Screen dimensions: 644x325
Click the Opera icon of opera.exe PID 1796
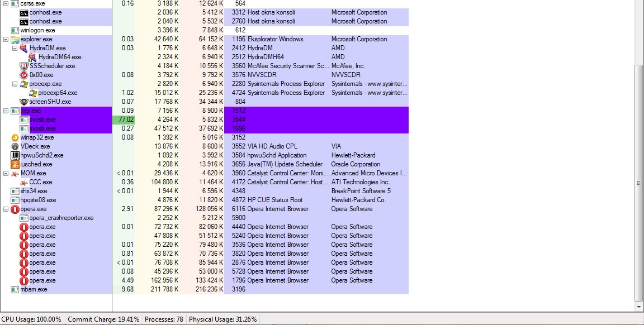coord(24,281)
